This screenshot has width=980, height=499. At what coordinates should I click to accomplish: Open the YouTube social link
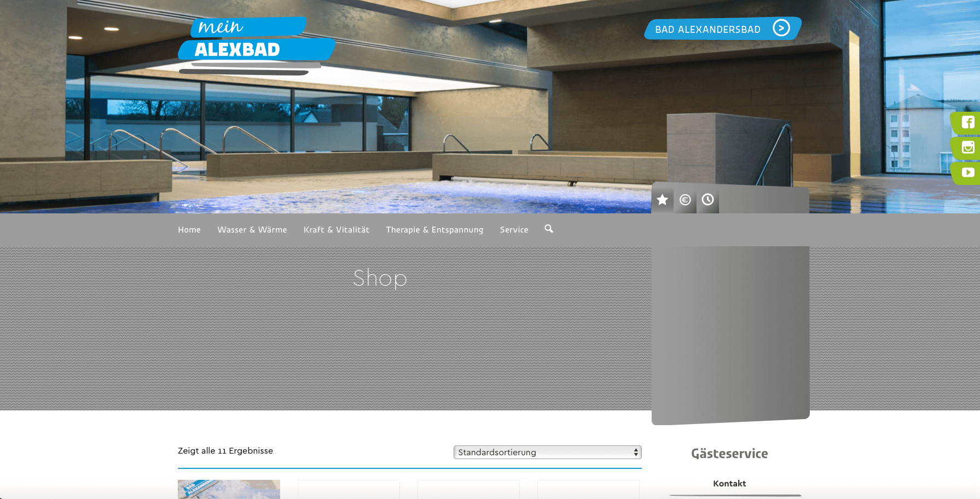pyautogui.click(x=967, y=172)
